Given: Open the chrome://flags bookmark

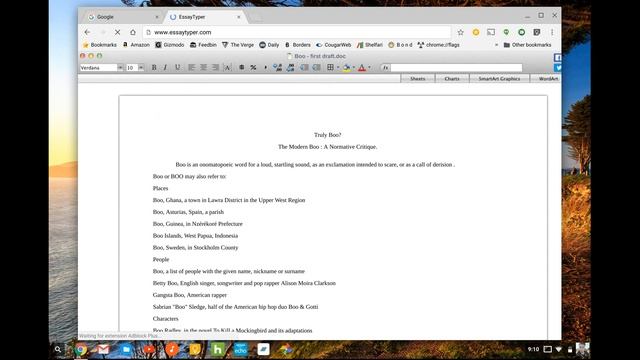Looking at the screenshot, I should pyautogui.click(x=438, y=45).
